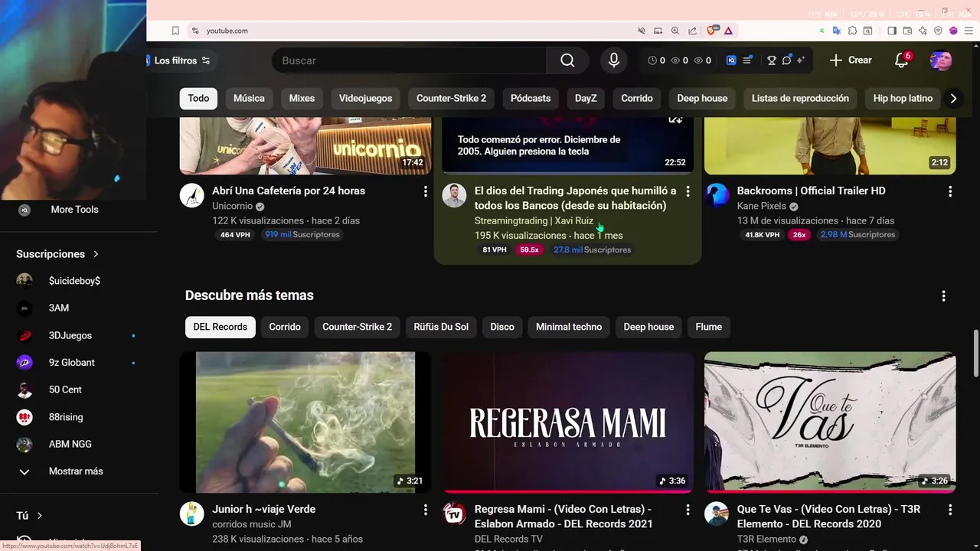This screenshot has height=551, width=980.
Task: Click the chat bubble icon in header
Action: (786, 60)
